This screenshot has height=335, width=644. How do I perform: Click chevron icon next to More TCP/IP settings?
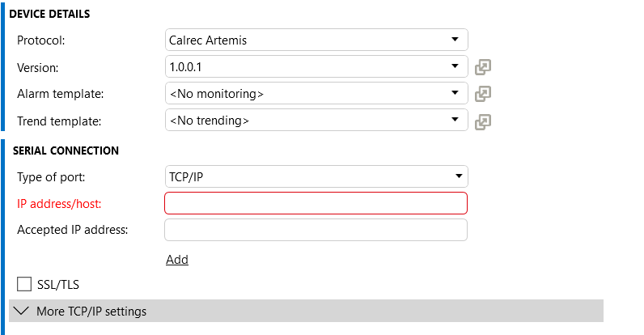coord(21,311)
